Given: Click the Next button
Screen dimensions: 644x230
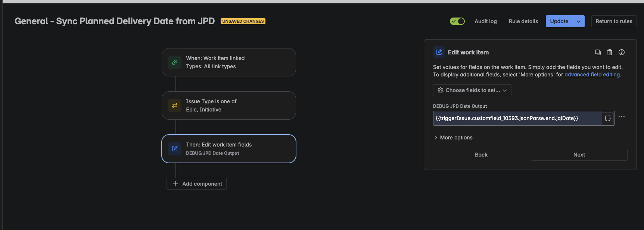Looking at the screenshot, I should (x=579, y=155).
